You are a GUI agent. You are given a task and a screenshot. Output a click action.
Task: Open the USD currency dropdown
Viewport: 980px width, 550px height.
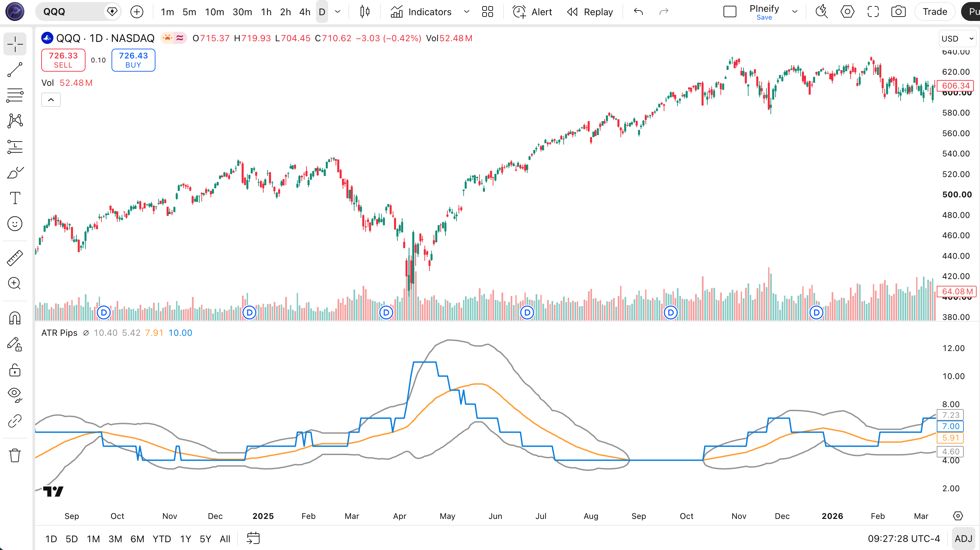957,39
